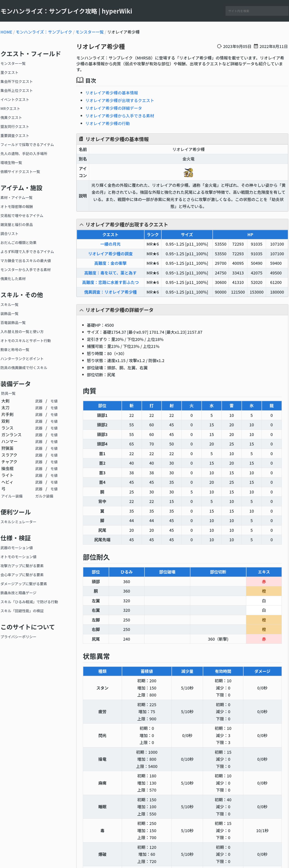Viewport: 289px width, 868px height.
Task: Click the 肉質 table header 斬
Action: (131, 406)
